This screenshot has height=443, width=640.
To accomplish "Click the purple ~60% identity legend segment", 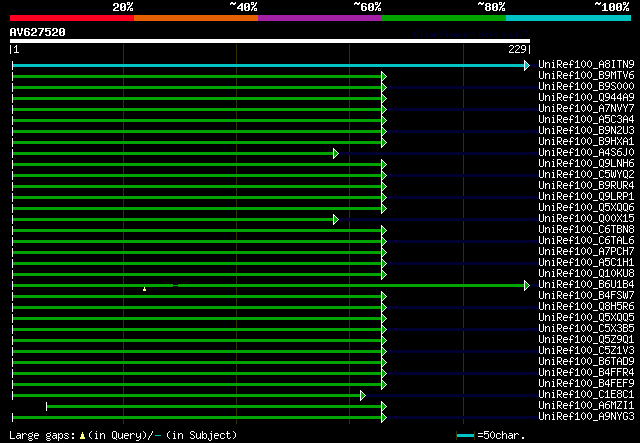I will pos(320,18).
